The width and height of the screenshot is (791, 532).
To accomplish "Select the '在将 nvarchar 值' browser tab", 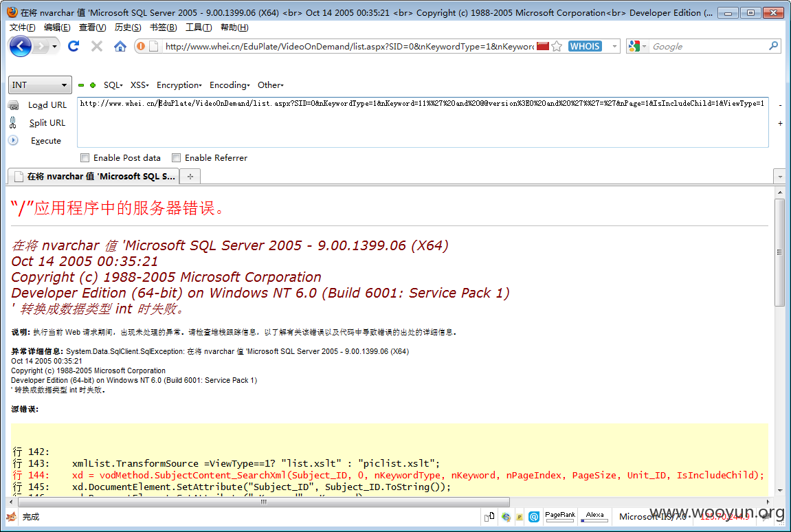I will tap(93, 176).
